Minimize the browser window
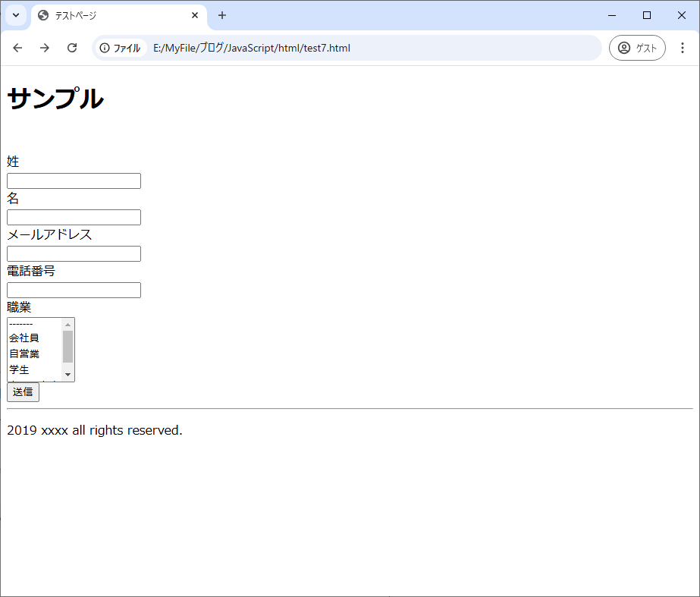The height and width of the screenshot is (597, 700). point(612,15)
